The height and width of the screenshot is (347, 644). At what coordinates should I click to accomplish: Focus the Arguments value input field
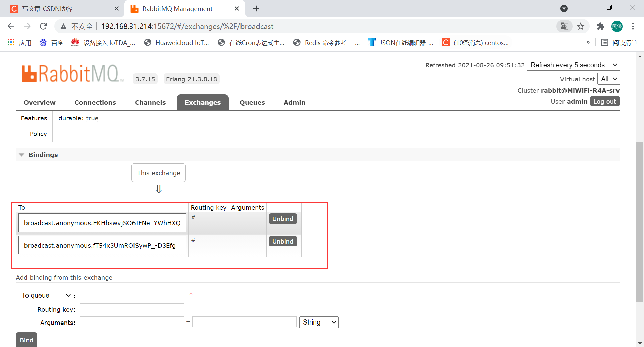point(244,322)
